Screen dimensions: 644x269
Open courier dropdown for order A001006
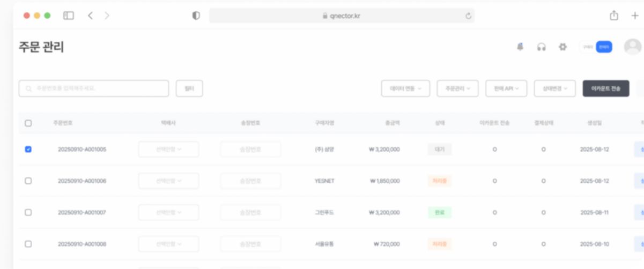[168, 181]
